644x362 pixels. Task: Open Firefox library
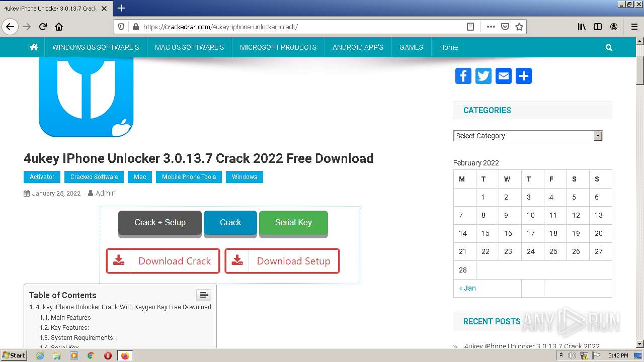(582, 27)
